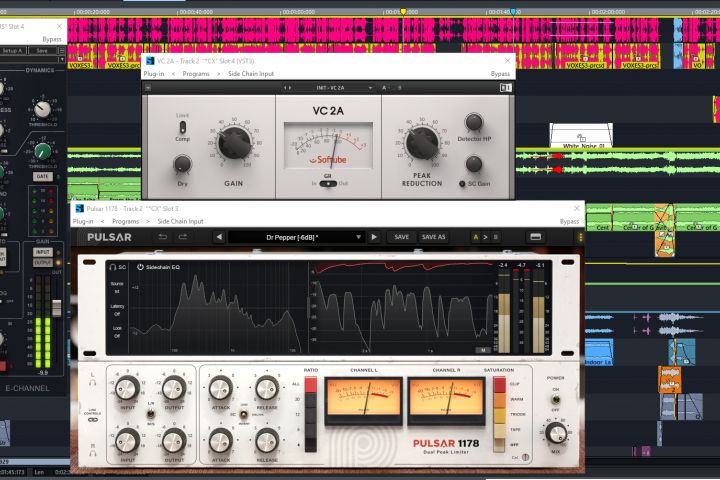
Task: Click the Pulsar MIX knob
Action: click(556, 433)
